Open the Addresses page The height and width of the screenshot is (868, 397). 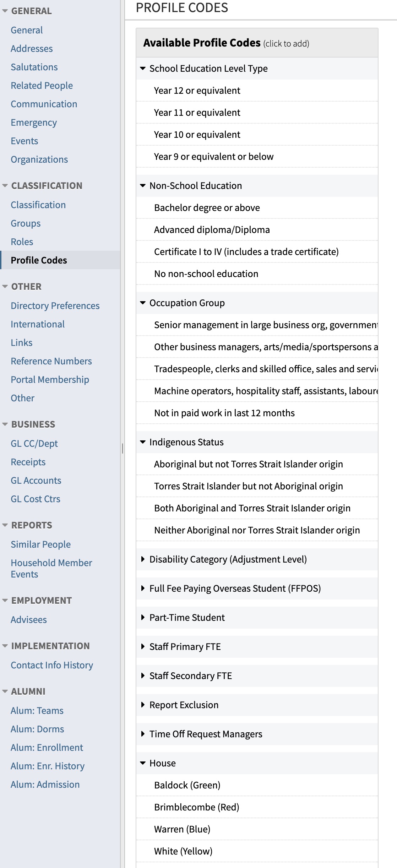click(x=32, y=49)
